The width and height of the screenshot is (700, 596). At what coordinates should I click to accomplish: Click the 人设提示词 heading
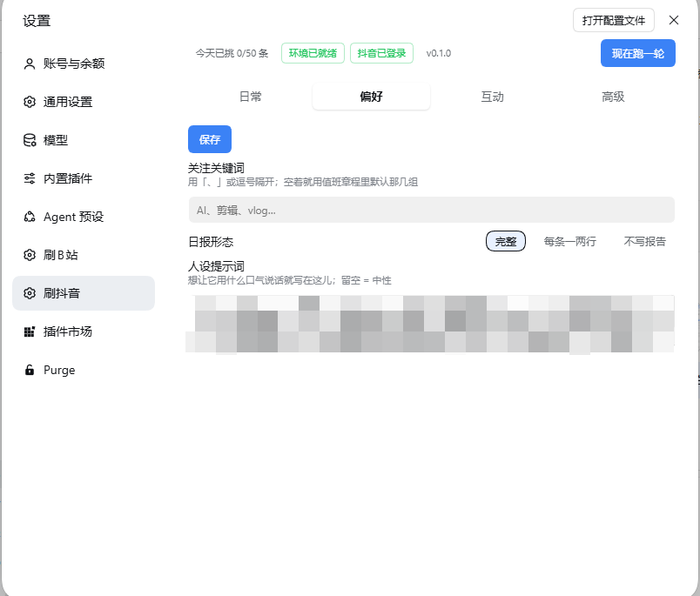pos(216,266)
